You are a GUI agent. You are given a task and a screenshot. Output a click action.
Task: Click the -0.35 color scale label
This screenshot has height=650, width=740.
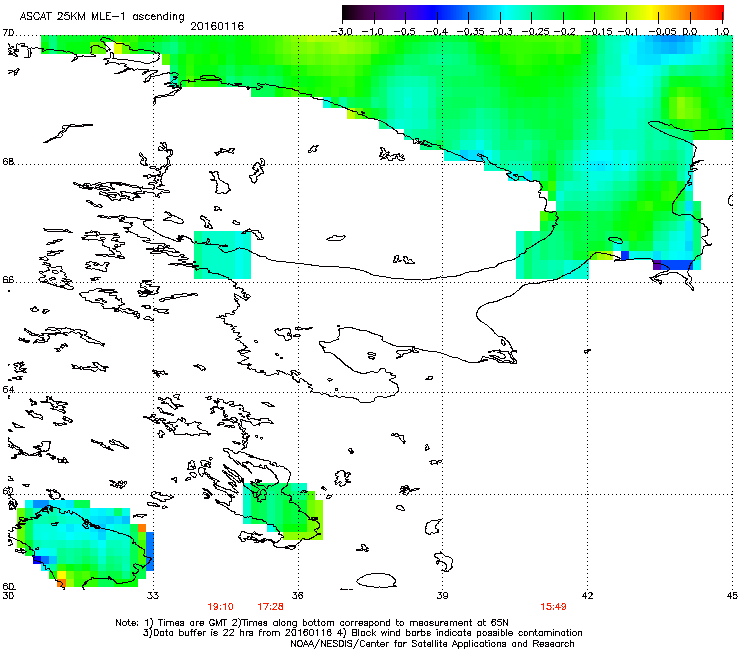tap(470, 32)
